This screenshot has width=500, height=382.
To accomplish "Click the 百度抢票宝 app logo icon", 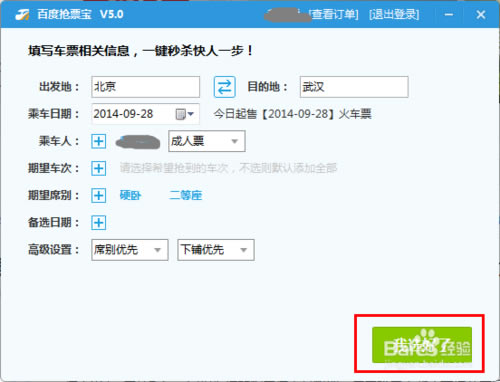I will (x=22, y=15).
